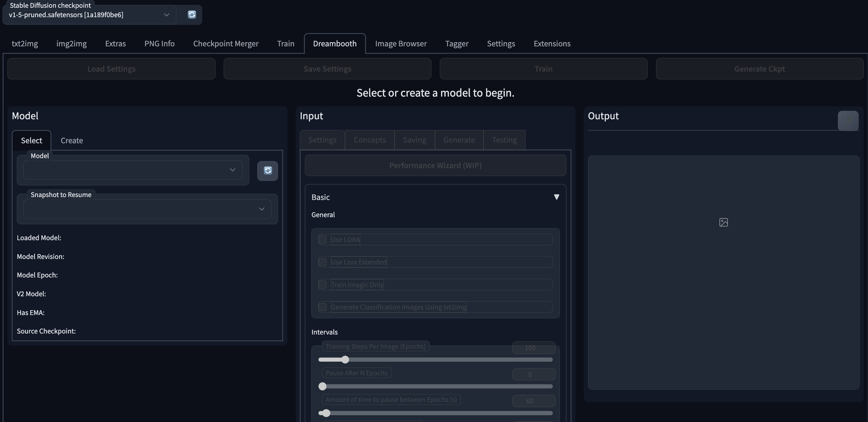Viewport: 868px width, 422px height.
Task: Click the Performance Wizard (WIP) button
Action: pyautogui.click(x=435, y=165)
